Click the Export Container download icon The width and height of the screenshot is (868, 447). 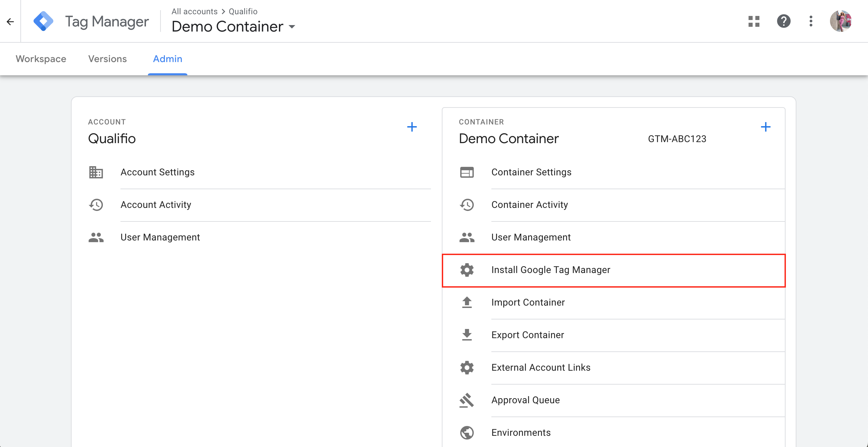coord(467,335)
